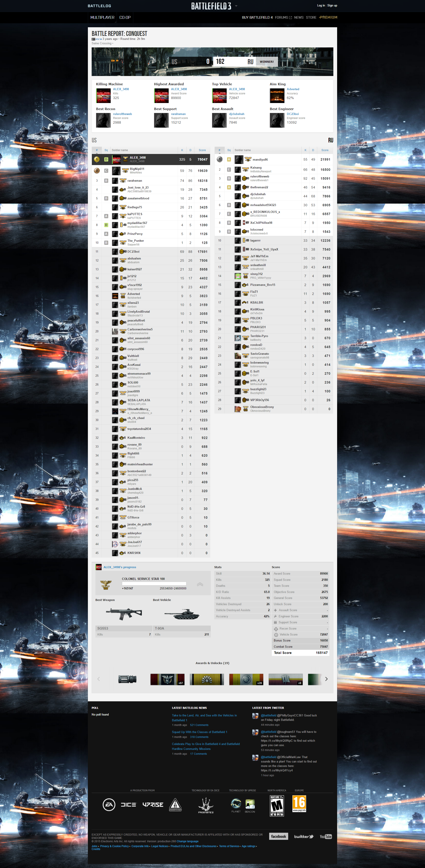
Task: Click rank insignia icon next to Kaisang
Action: click(246, 169)
